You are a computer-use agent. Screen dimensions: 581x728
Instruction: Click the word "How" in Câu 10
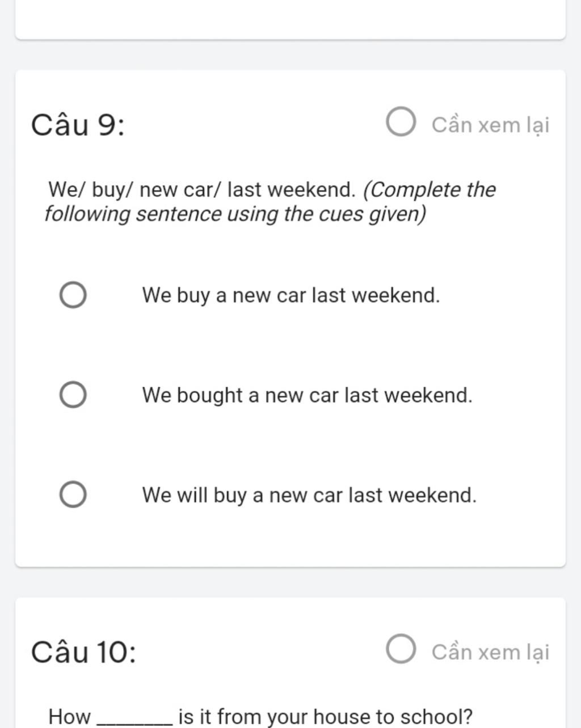(x=69, y=717)
